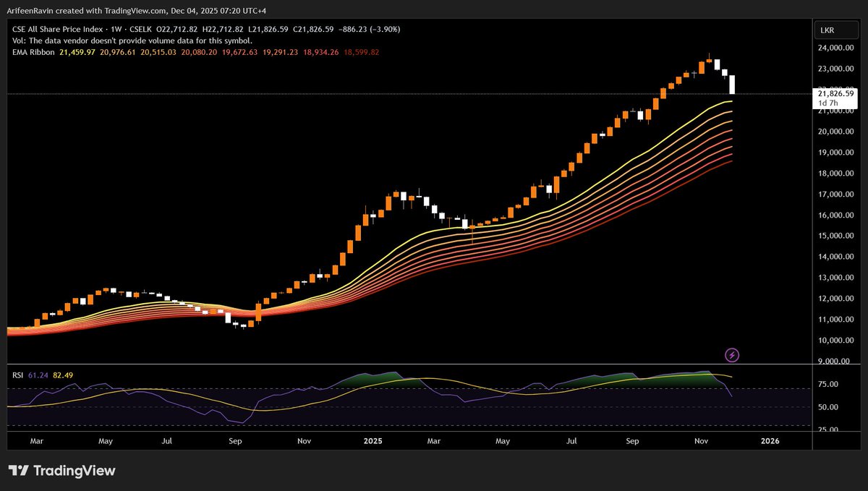The width and height of the screenshot is (868, 491).
Task: Click the 16,000.00 price axis label
Action: coord(836,215)
